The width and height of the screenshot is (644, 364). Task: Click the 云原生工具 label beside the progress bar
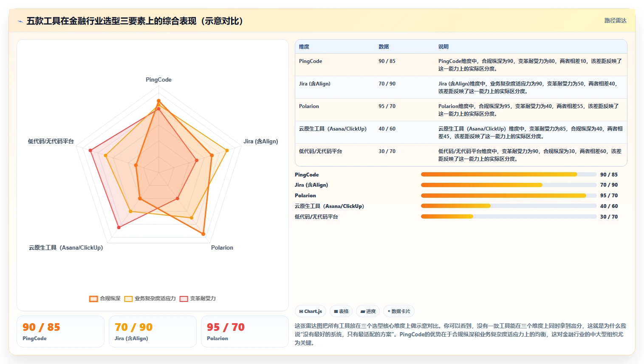[x=329, y=206]
